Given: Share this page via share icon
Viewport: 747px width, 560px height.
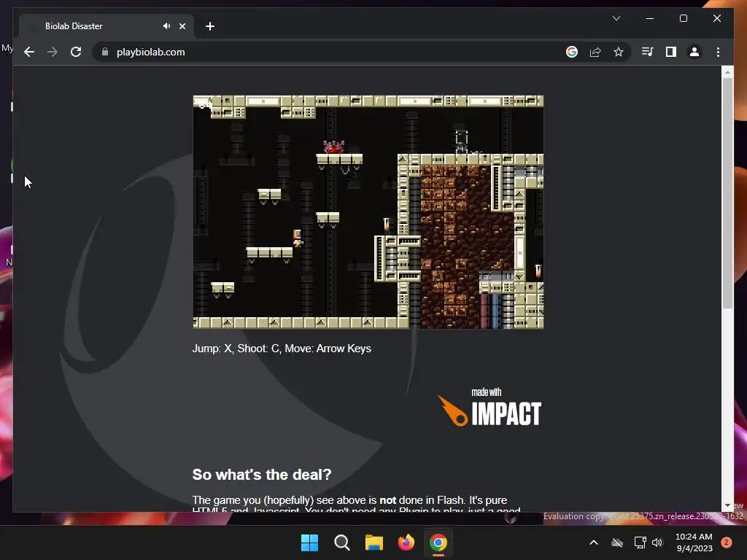Looking at the screenshot, I should pyautogui.click(x=595, y=52).
